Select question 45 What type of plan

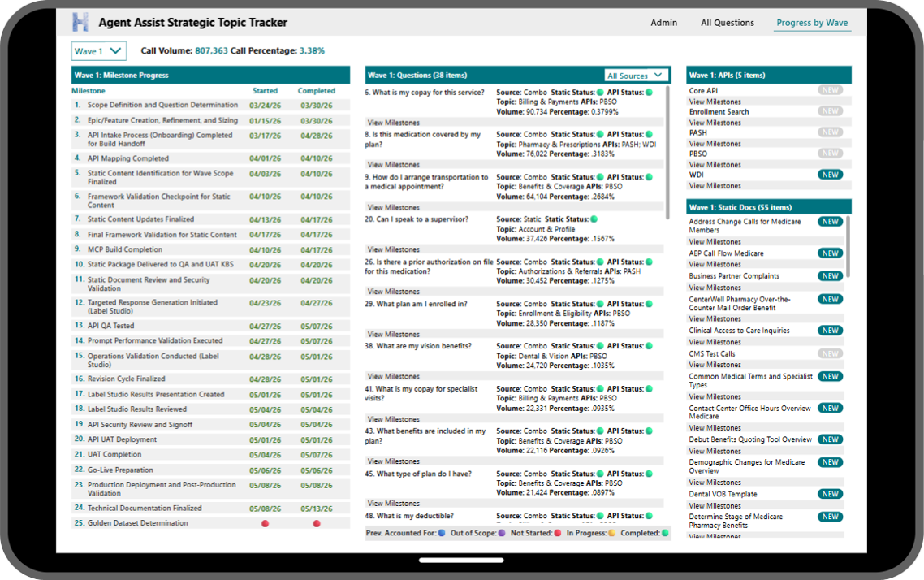[x=418, y=474]
